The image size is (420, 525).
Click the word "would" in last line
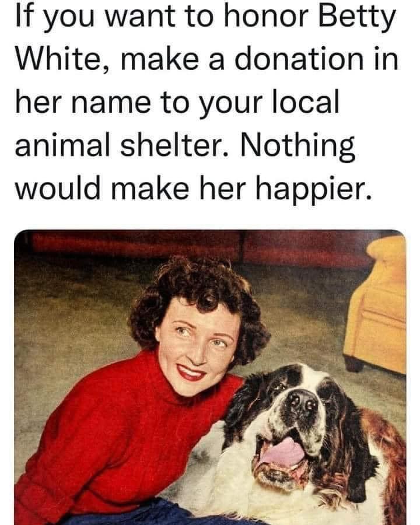point(57,188)
